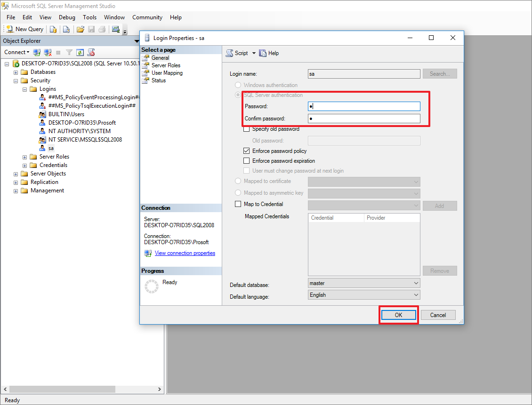532x405 pixels.
Task: Expand the Server Objects folder
Action: tap(16, 174)
